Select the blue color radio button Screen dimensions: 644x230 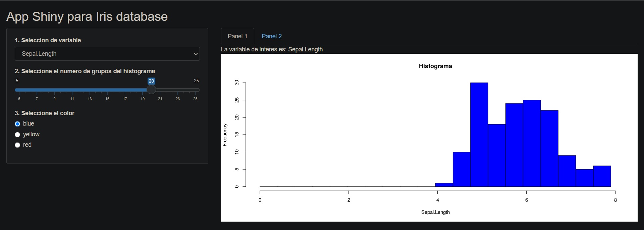[x=17, y=124]
